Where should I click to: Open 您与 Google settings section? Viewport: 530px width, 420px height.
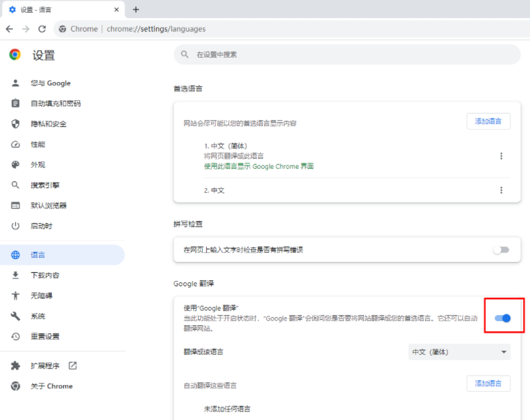62,83
